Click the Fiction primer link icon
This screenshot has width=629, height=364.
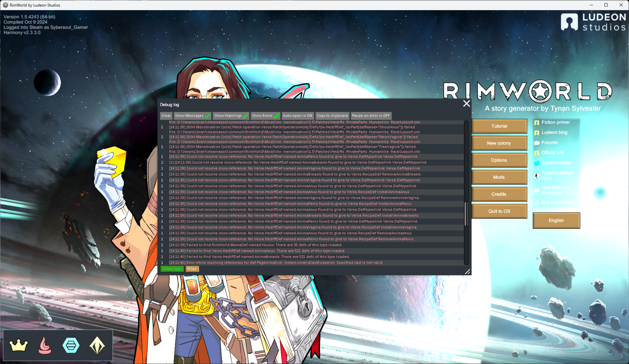click(537, 123)
